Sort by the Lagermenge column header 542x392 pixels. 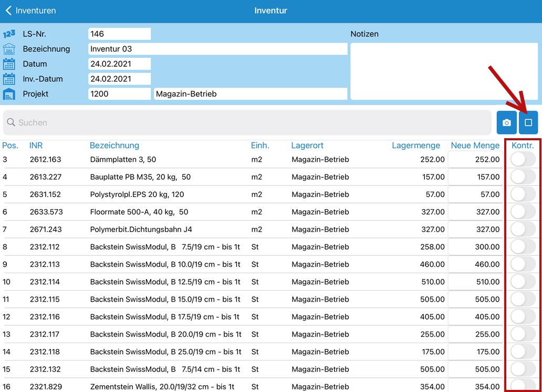click(x=416, y=146)
